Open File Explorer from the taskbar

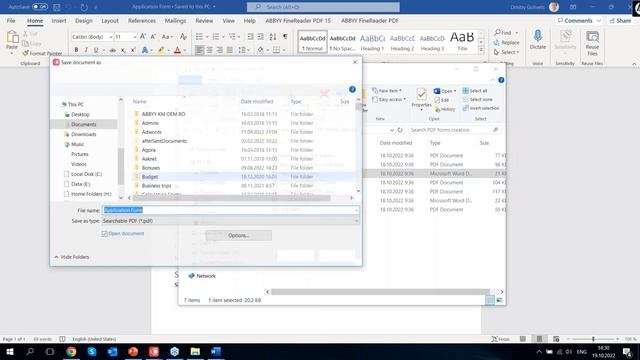(x=195, y=351)
